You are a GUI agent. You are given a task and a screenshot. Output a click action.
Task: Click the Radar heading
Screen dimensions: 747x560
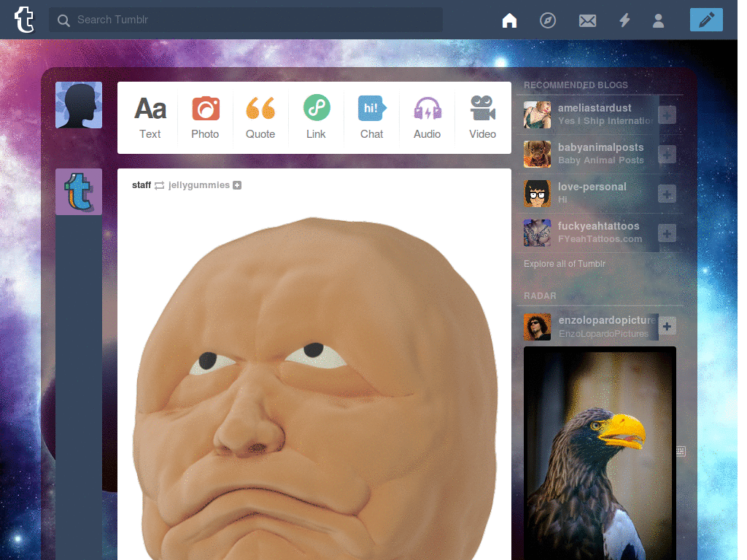pos(540,296)
